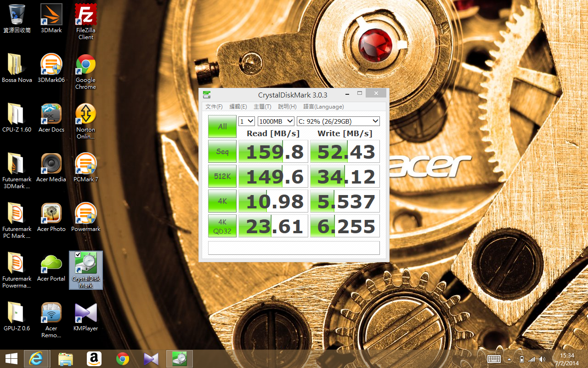The width and height of the screenshot is (588, 368).
Task: Select the Norton Online desktop shortcut
Action: tap(86, 121)
